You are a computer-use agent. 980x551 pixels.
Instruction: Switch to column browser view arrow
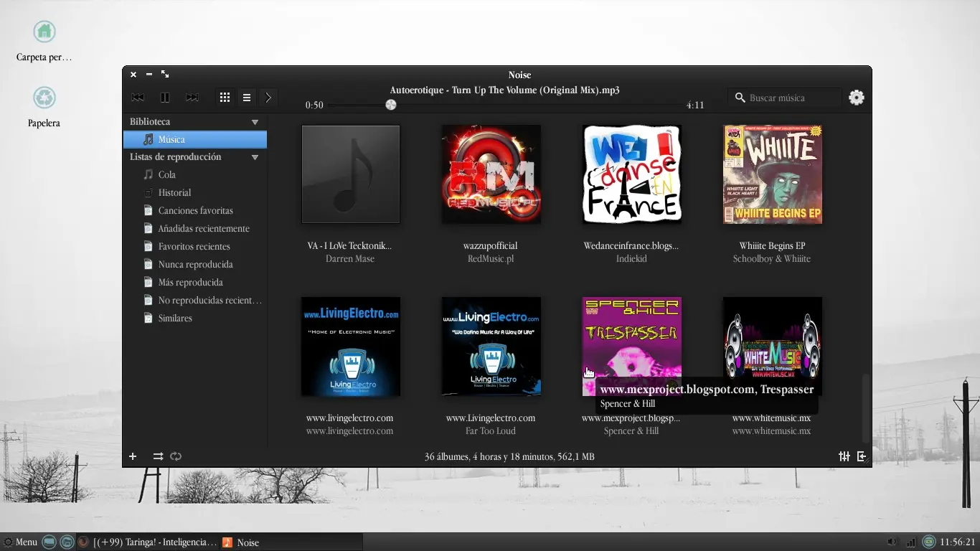pyautogui.click(x=268, y=98)
